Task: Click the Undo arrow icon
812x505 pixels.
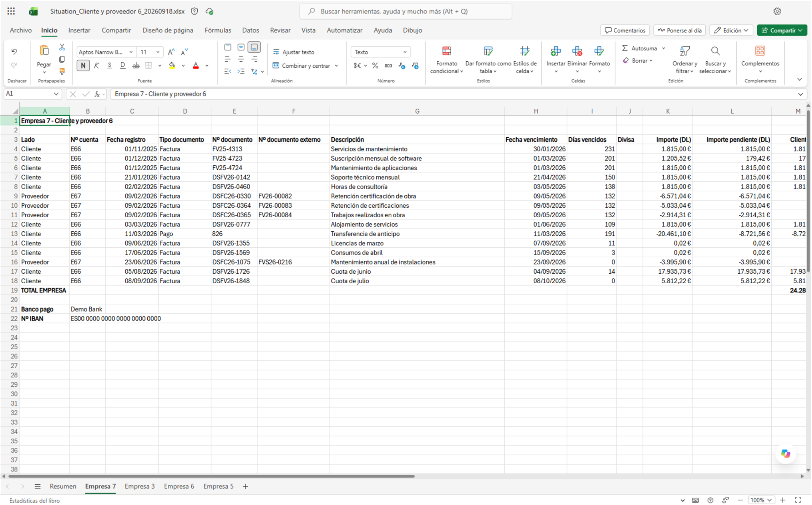Action: [x=14, y=51]
